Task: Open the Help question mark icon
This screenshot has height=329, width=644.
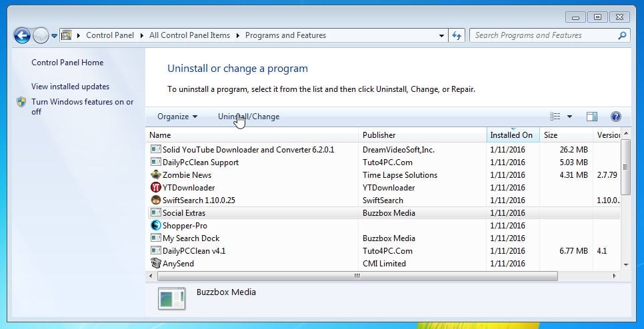Action: pos(615,117)
